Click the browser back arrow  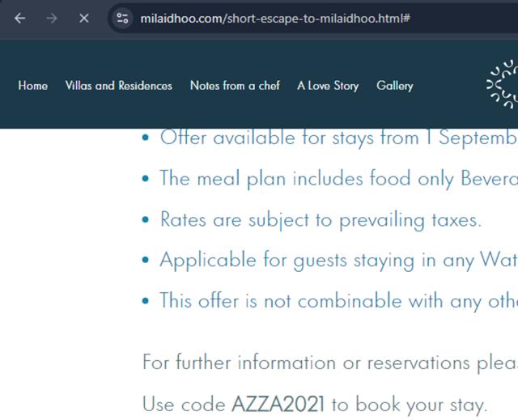click(x=19, y=18)
